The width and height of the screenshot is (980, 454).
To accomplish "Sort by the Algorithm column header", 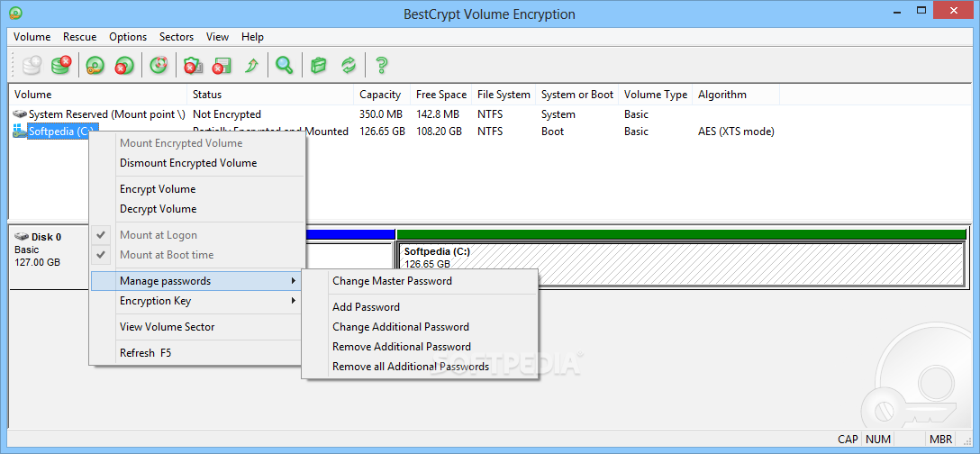I will pyautogui.click(x=736, y=95).
